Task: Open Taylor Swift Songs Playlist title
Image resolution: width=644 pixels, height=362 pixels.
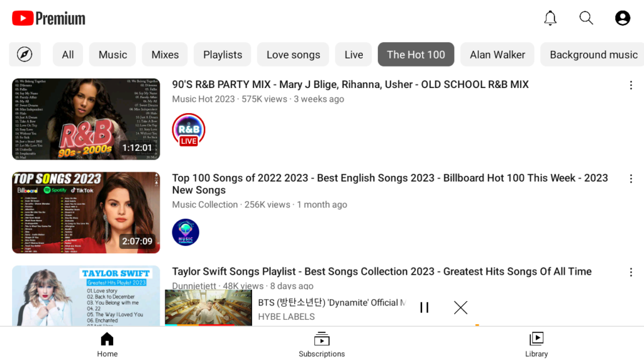Action: [x=382, y=271]
